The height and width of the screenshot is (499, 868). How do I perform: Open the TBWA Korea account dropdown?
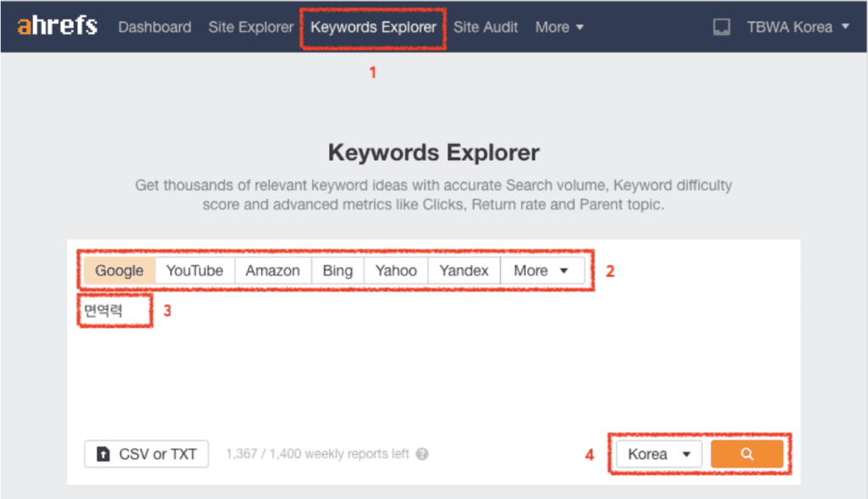[x=798, y=27]
